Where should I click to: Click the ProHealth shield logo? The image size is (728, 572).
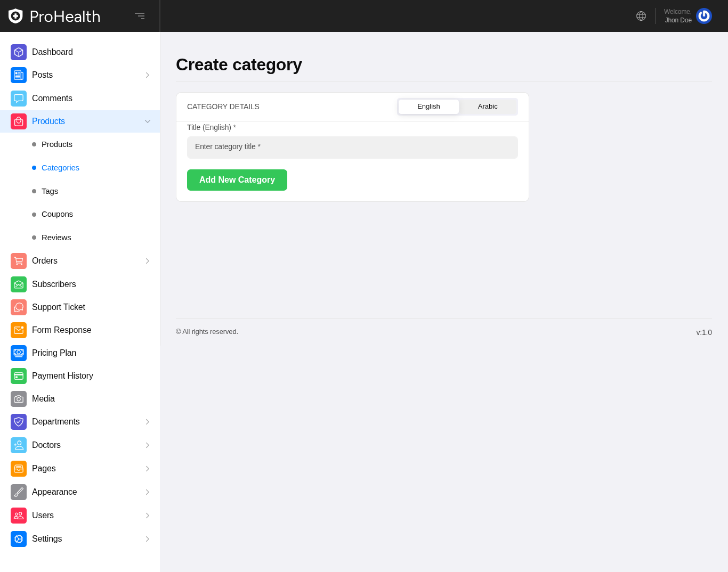(x=15, y=16)
